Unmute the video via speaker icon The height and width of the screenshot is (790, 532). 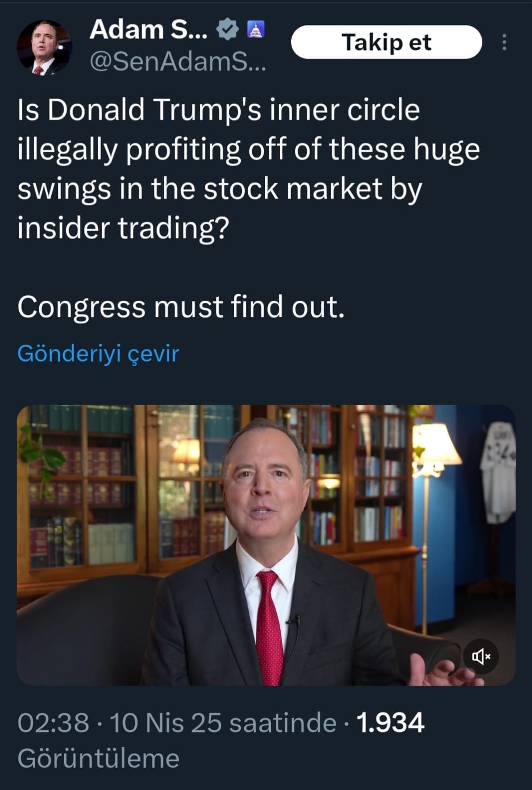(x=481, y=656)
